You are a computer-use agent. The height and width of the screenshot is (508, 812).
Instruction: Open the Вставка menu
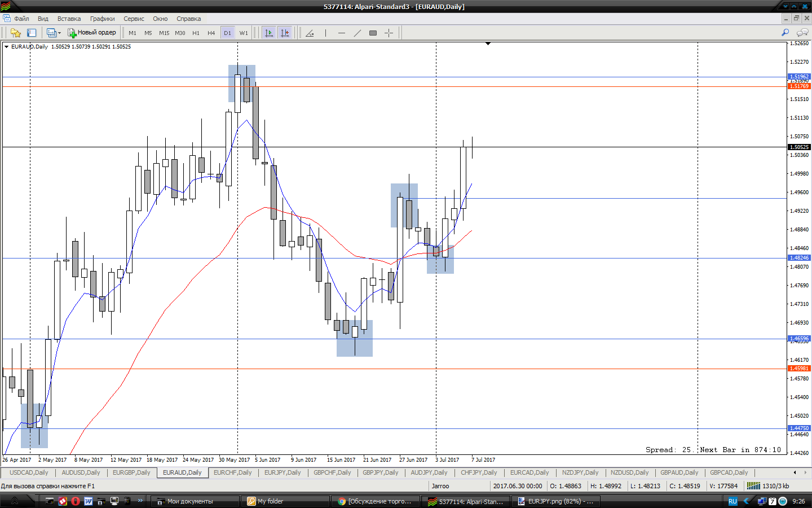click(x=69, y=19)
